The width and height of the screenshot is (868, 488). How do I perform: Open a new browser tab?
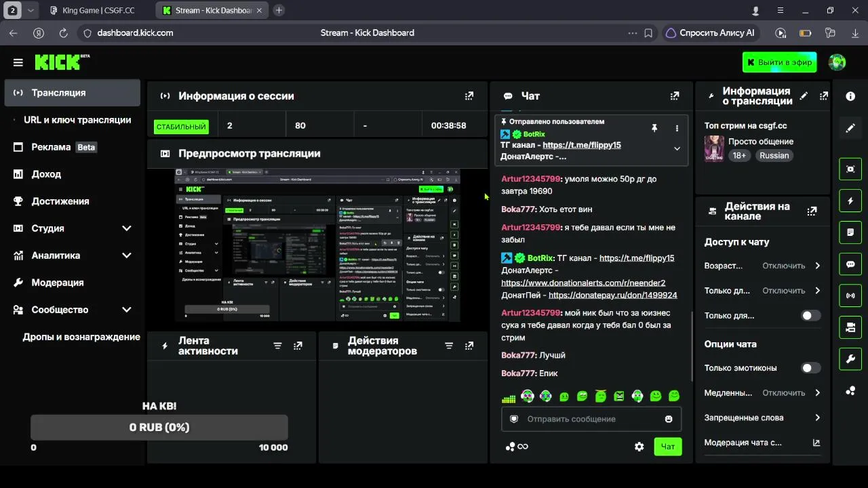[x=279, y=10]
